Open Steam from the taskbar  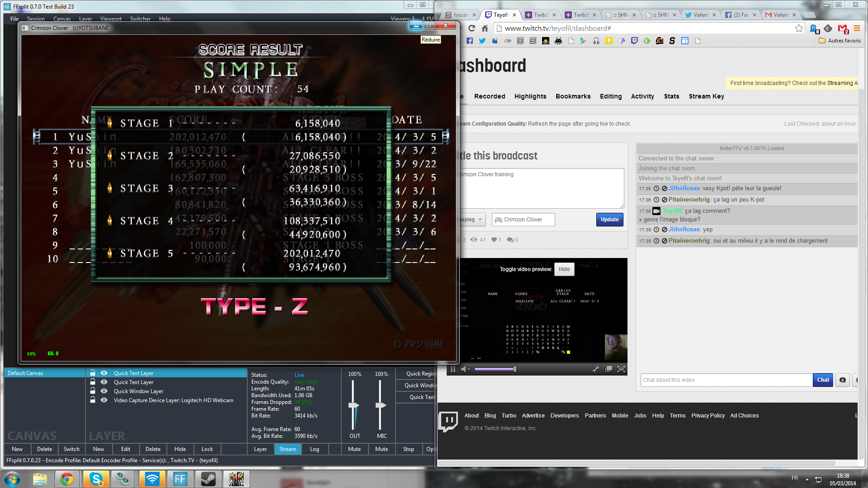click(x=208, y=479)
